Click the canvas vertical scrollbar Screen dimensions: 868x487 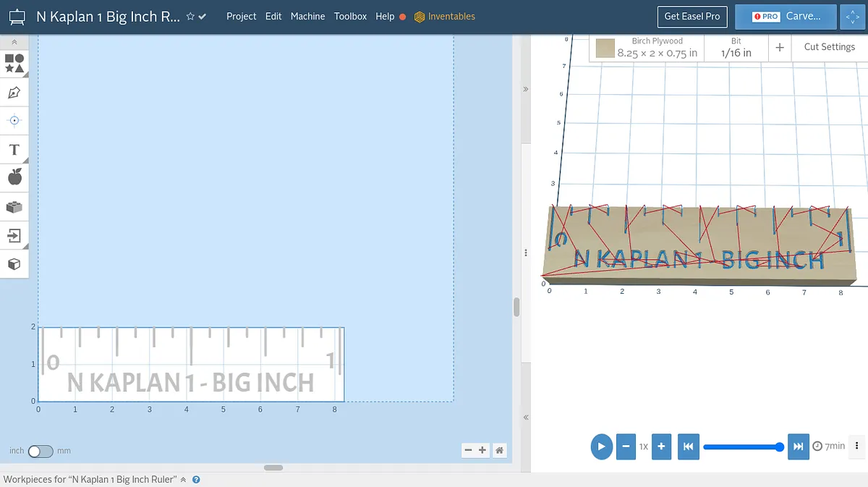(516, 307)
